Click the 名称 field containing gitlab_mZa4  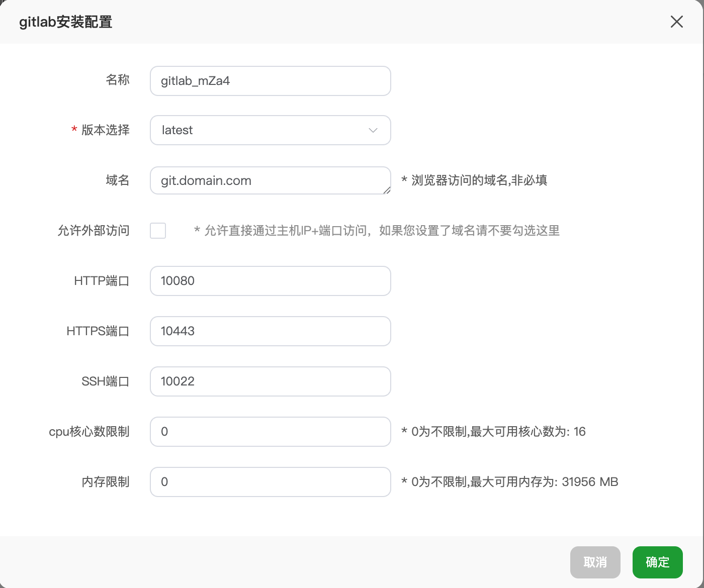pyautogui.click(x=270, y=81)
